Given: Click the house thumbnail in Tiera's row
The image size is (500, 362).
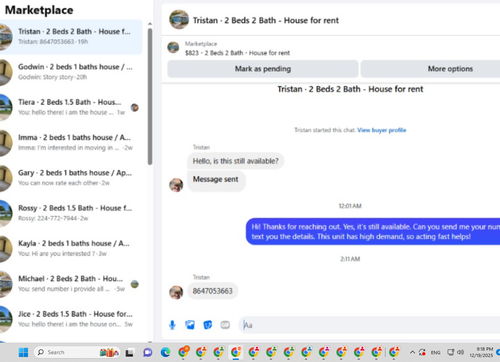Looking at the screenshot, I should click(6, 107).
